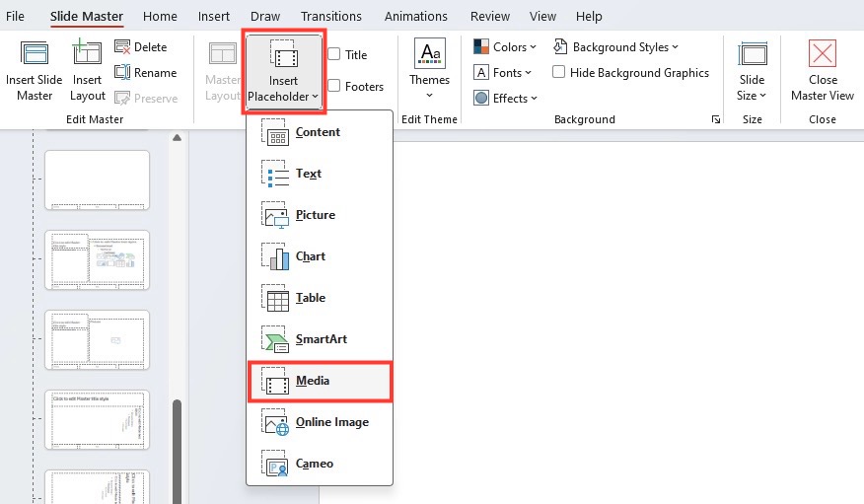Switch to the Review tab

point(490,16)
